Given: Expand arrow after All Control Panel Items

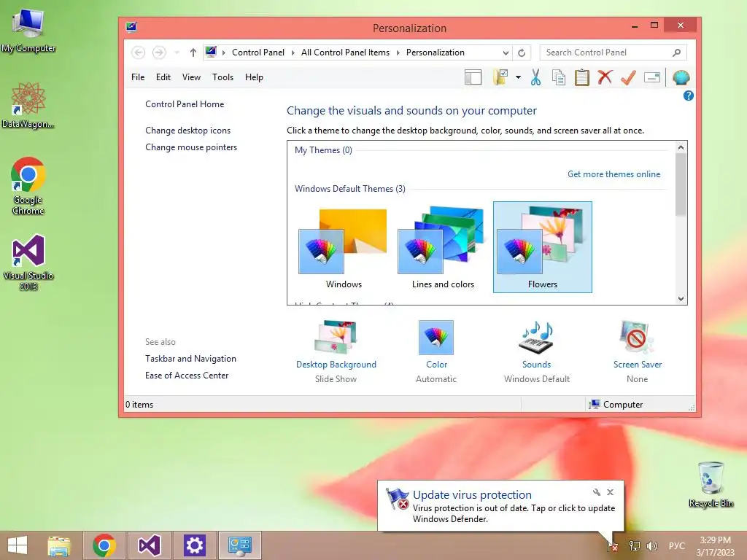Looking at the screenshot, I should pyautogui.click(x=398, y=52).
